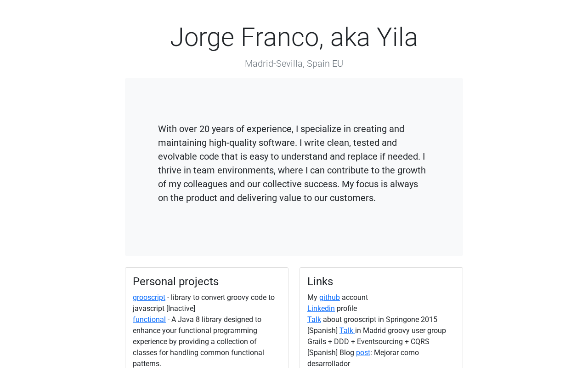Open the grooscript project link

[x=149, y=298]
